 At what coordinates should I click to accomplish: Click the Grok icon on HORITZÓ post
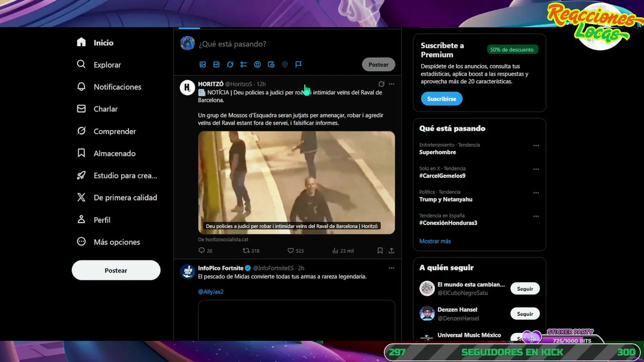pyautogui.click(x=381, y=84)
